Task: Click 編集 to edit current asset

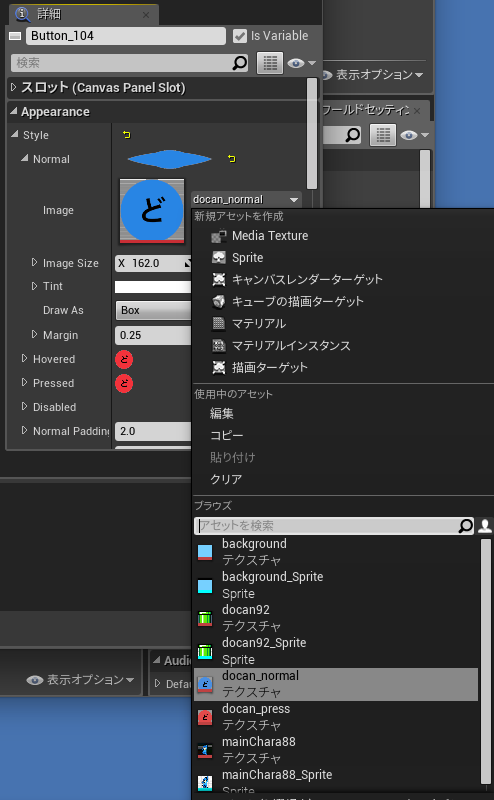Action: click(221, 413)
